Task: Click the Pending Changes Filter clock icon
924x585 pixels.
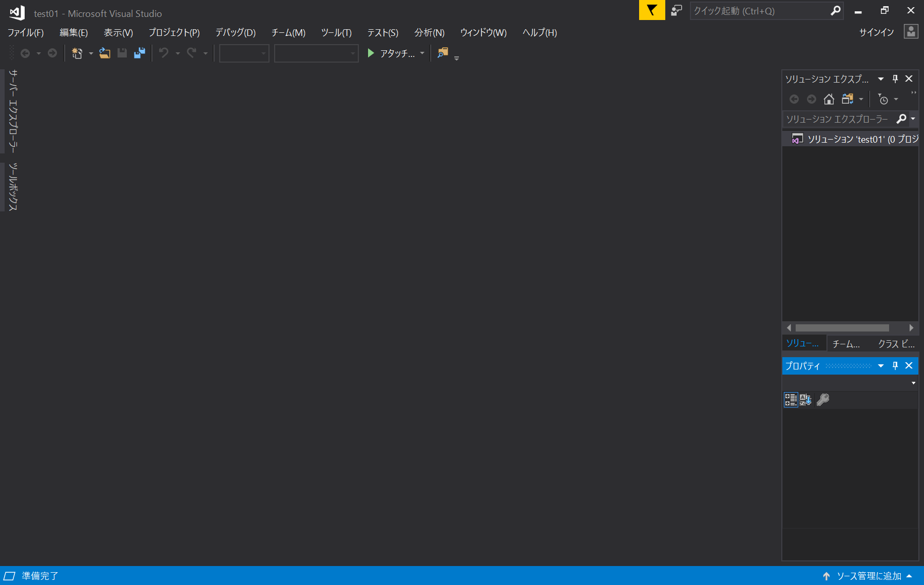Action: pyautogui.click(x=883, y=99)
